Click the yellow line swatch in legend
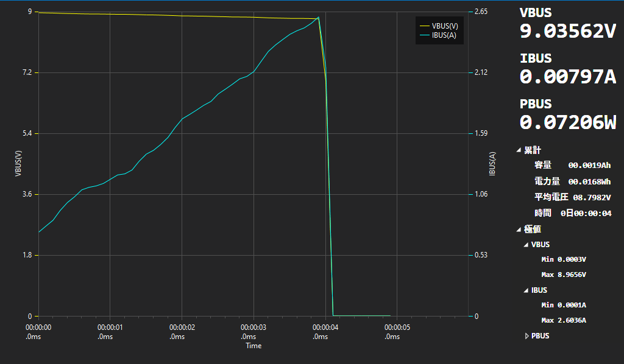This screenshot has height=364, width=624. [x=424, y=26]
